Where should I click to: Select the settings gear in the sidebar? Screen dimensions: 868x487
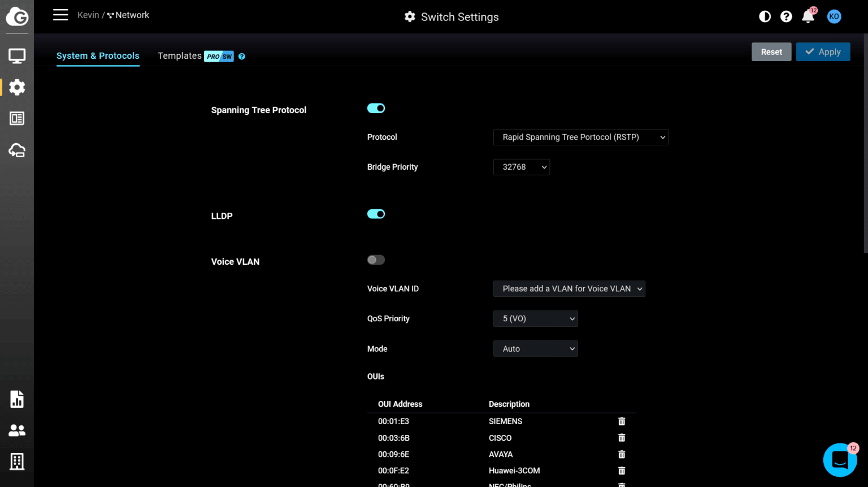[17, 87]
